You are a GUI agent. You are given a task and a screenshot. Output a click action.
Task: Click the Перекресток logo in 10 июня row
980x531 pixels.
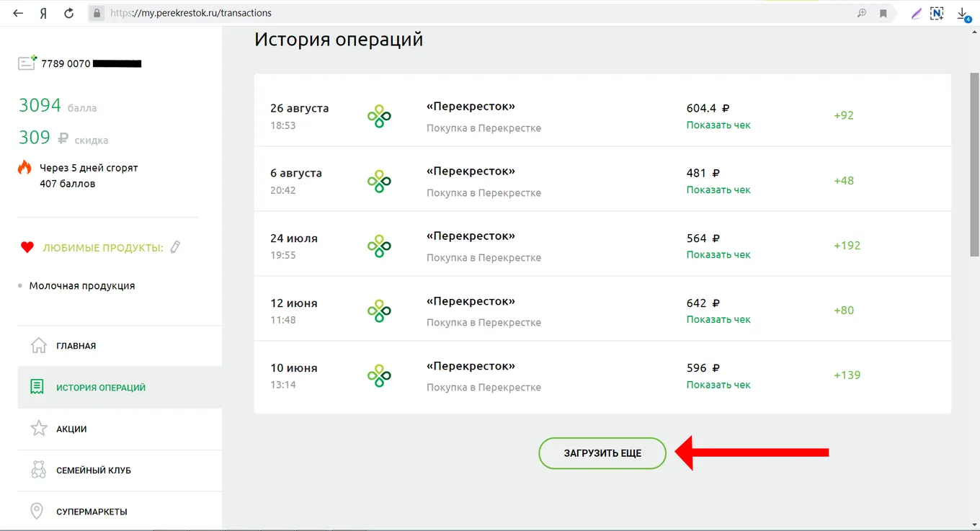[x=379, y=375]
